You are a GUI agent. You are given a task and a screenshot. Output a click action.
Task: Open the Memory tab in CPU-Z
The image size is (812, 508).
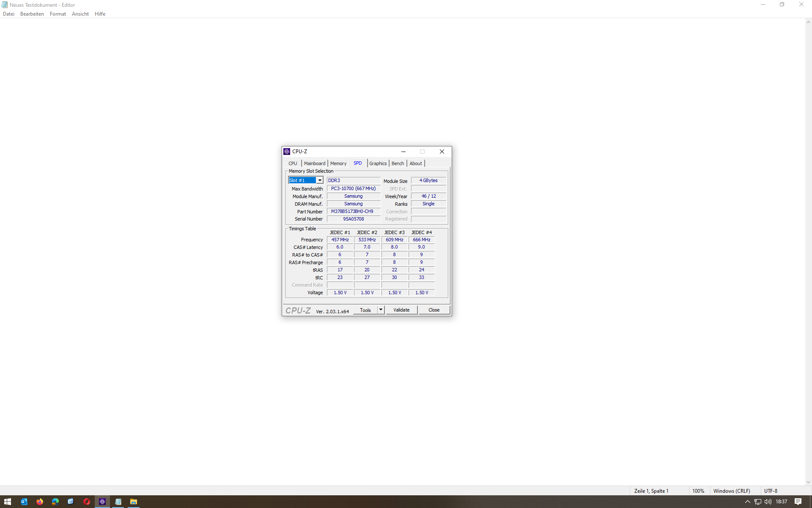coord(338,163)
